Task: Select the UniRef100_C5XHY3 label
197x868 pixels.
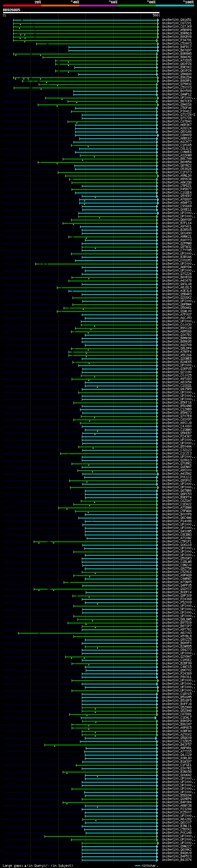Action: click(x=177, y=43)
